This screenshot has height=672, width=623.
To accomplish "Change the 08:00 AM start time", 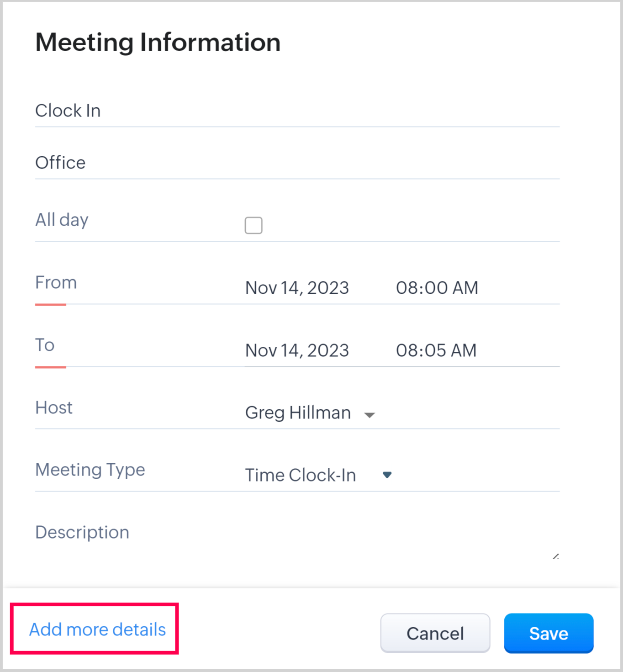I will coord(437,288).
